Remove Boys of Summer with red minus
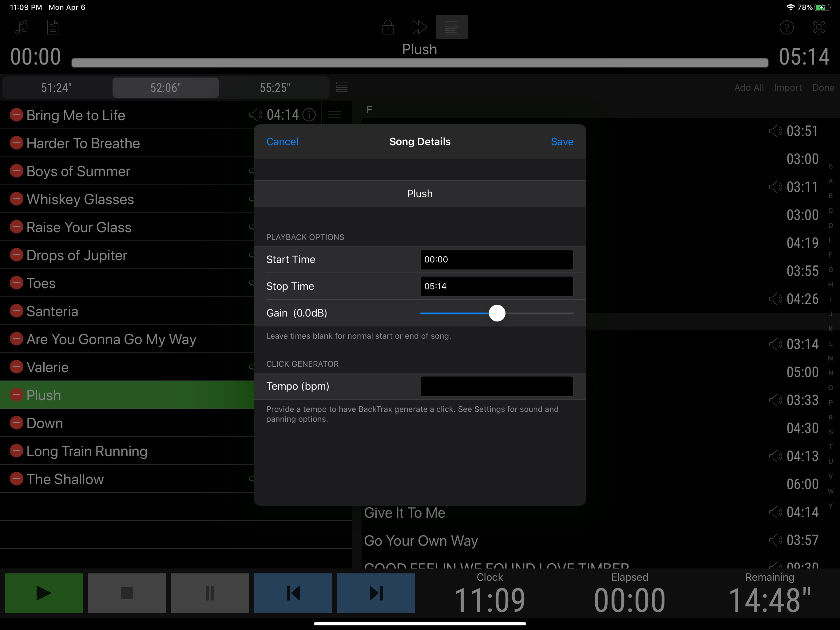This screenshot has height=630, width=840. tap(16, 171)
